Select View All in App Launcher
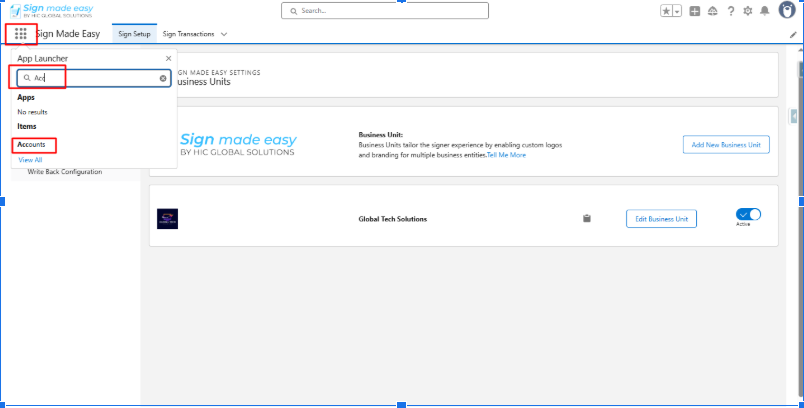Viewport: 804px width, 408px height. 30,160
